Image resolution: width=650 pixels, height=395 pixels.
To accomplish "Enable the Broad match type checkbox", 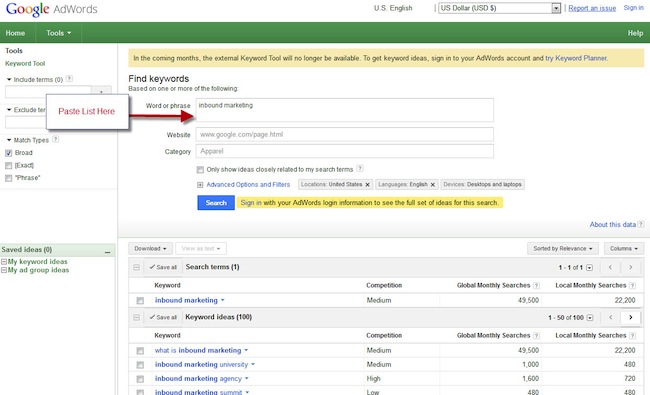I will pyautogui.click(x=8, y=153).
